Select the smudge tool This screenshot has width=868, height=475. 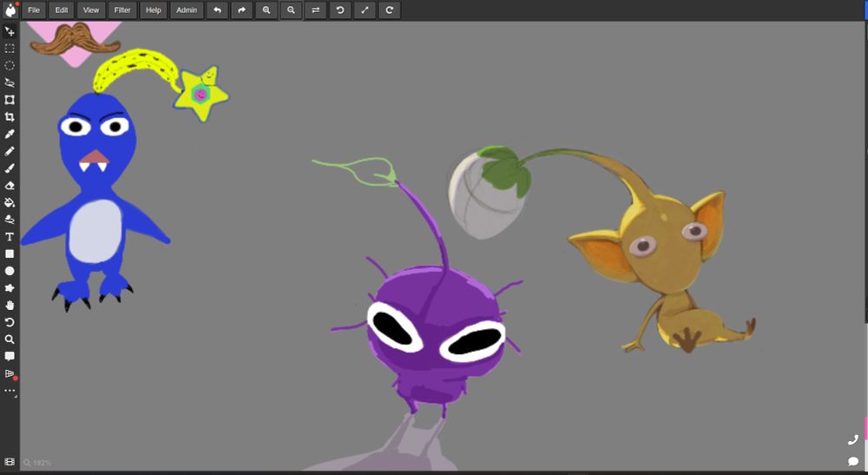tap(10, 220)
